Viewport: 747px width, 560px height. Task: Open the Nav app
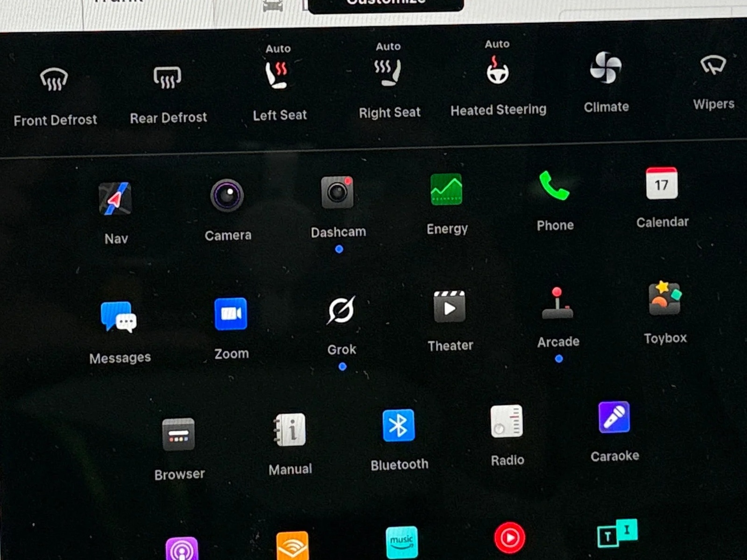tap(115, 199)
